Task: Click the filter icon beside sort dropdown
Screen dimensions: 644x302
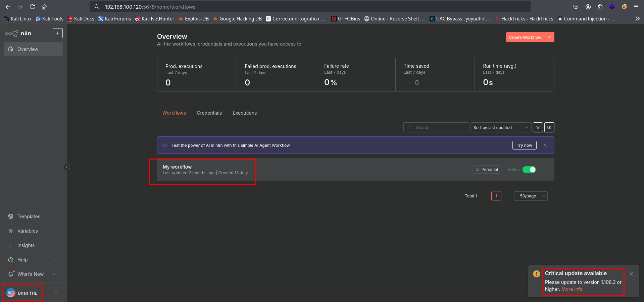Action: point(538,127)
